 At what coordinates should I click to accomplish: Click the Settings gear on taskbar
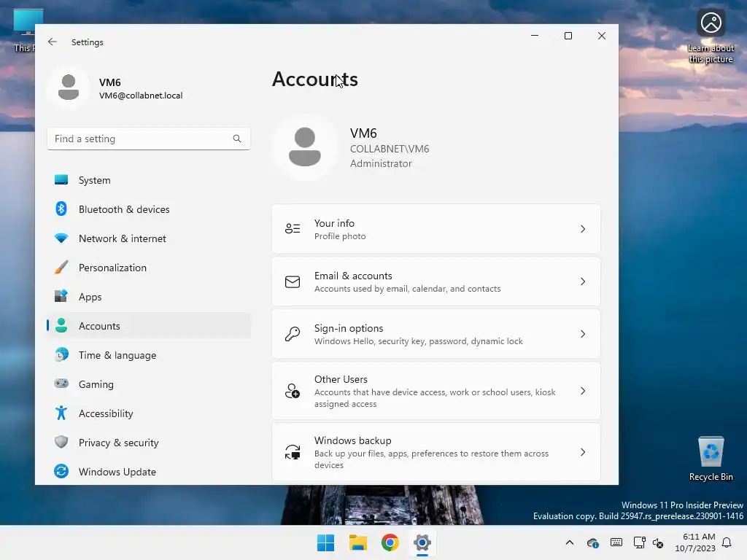422,542
